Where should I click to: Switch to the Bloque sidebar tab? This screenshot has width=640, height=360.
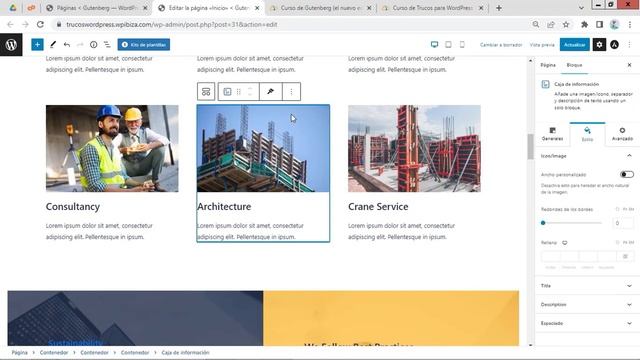tap(574, 65)
